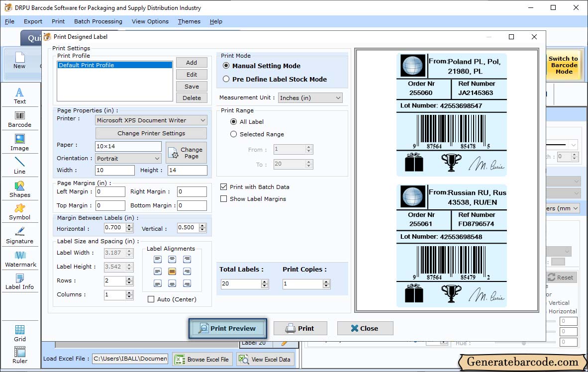Click the Load Excel File path field
The image size is (588, 372).
pos(130,359)
